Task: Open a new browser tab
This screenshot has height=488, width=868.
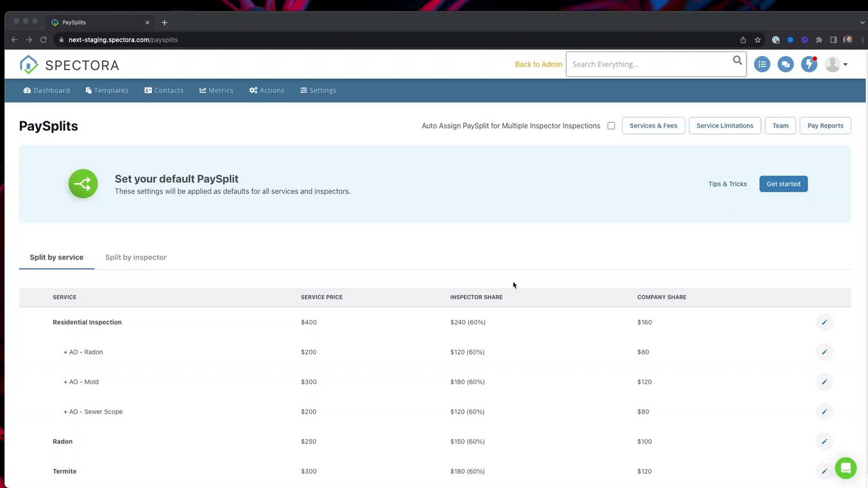Action: click(x=164, y=22)
